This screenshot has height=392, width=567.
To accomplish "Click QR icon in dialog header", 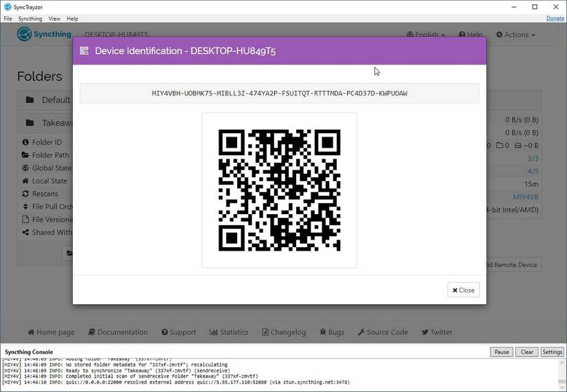I will coord(85,51).
